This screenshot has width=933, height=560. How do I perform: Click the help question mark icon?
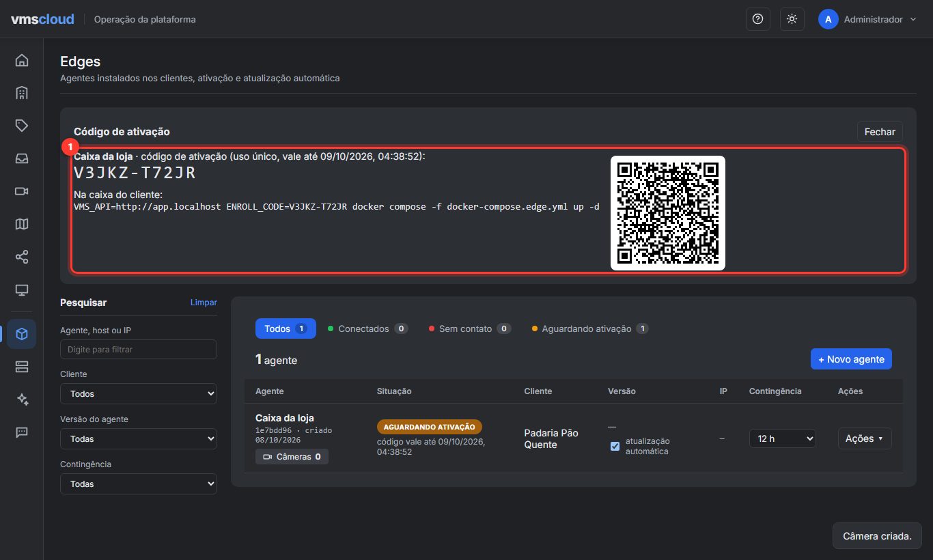(757, 19)
